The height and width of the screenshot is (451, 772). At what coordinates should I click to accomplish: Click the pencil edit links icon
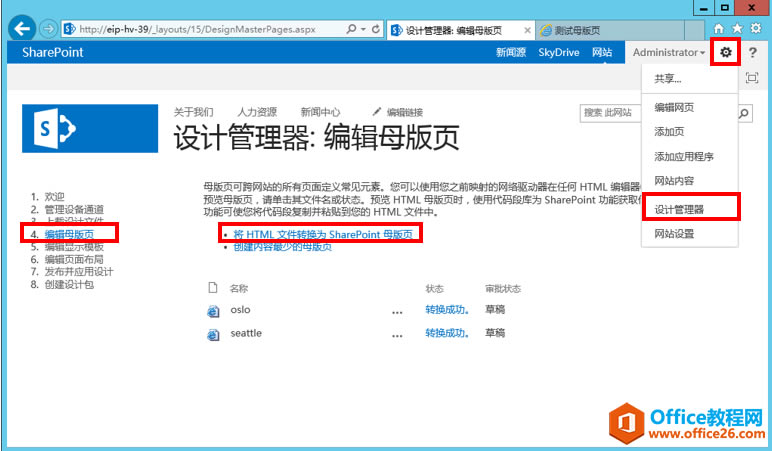click(377, 112)
